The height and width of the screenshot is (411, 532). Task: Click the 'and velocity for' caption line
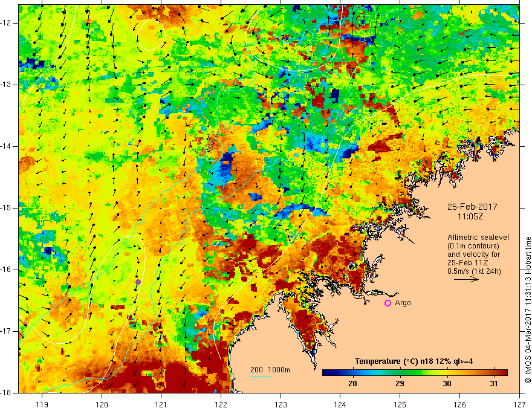pos(473,254)
